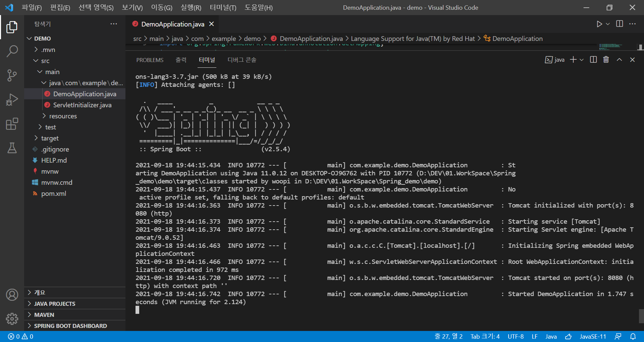Change end of line sequence LF
This screenshot has height=342, width=644.
coord(535,336)
